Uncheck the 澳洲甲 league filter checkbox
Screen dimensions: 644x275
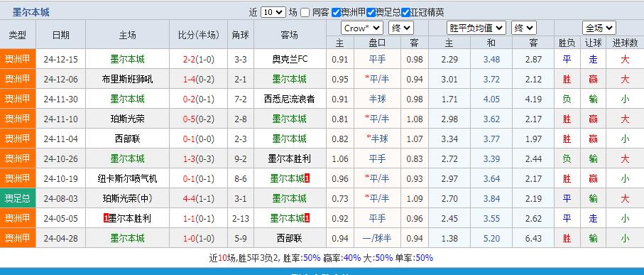336,12
